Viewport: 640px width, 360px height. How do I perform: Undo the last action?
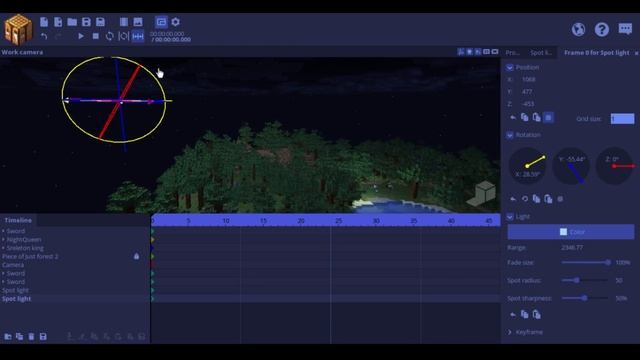44,36
